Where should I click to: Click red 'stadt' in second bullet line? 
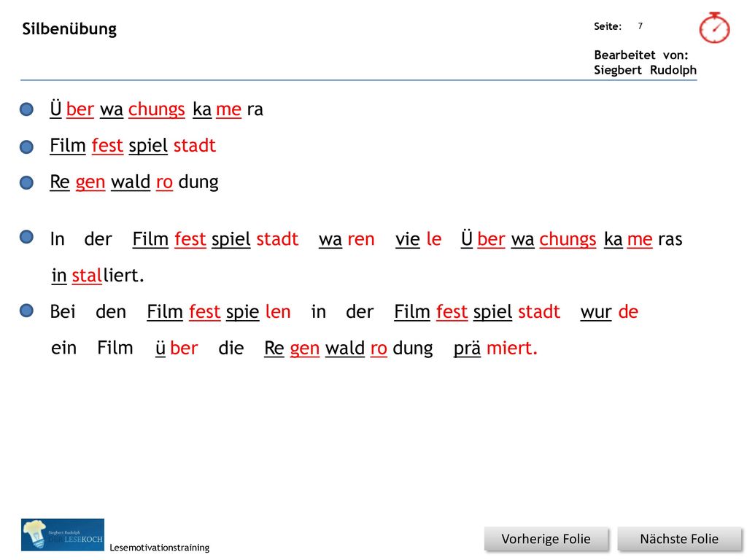pos(194,146)
